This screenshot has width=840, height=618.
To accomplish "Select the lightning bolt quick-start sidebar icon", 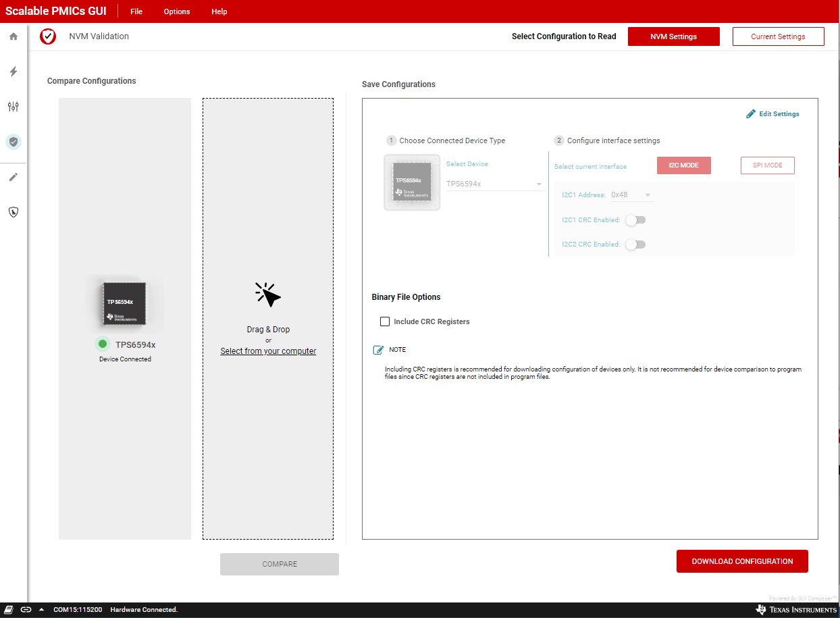I will pyautogui.click(x=13, y=72).
